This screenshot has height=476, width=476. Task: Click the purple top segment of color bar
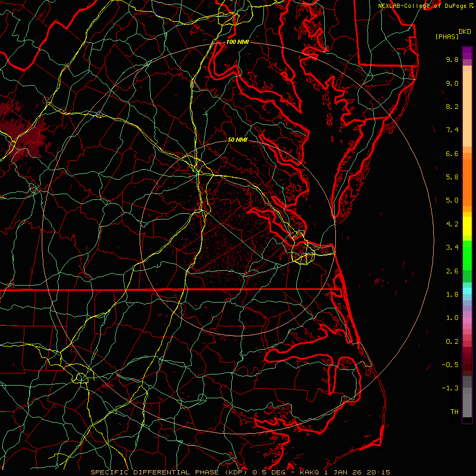click(467, 53)
